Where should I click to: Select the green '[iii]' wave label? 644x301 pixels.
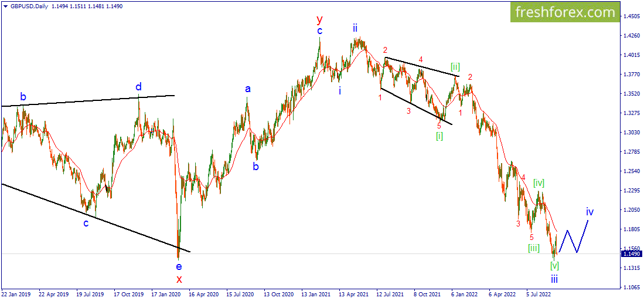533,248
